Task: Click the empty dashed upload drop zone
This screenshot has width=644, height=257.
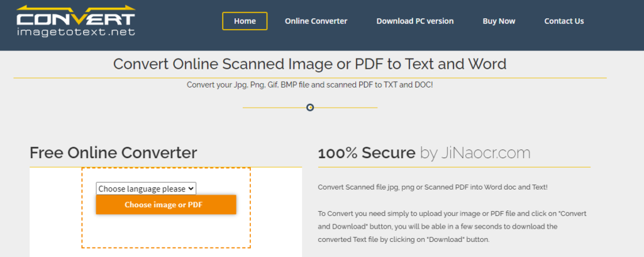Action: click(166, 232)
